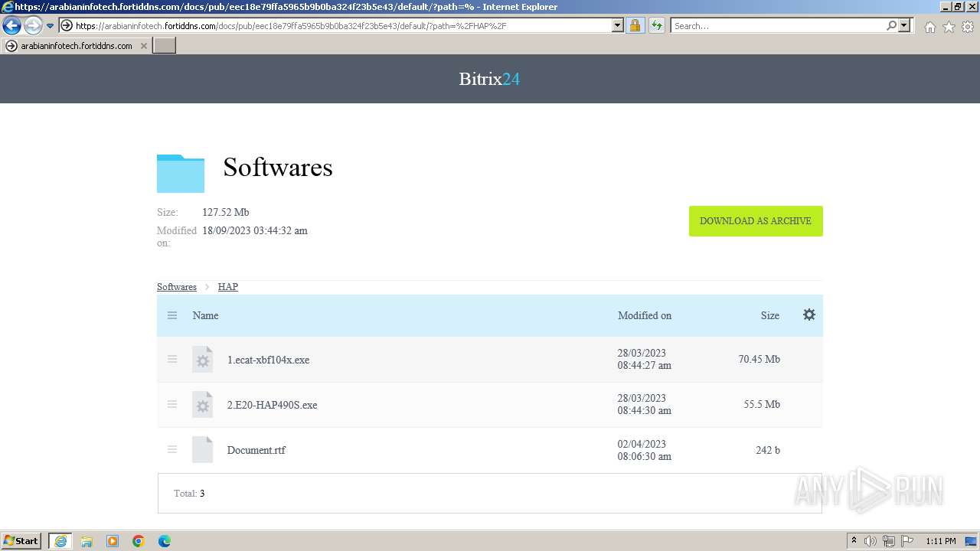Click the Action Center flag icon
This screenshot has height=551, width=980.
coord(906,541)
